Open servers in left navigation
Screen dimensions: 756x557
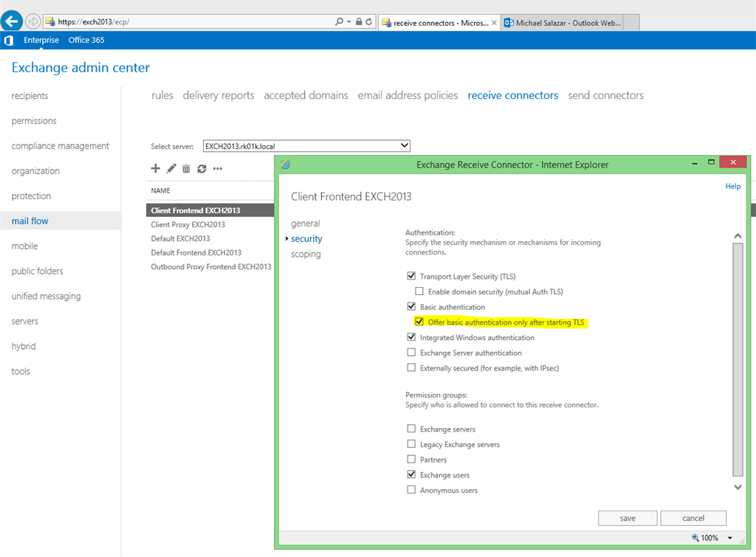coord(24,321)
